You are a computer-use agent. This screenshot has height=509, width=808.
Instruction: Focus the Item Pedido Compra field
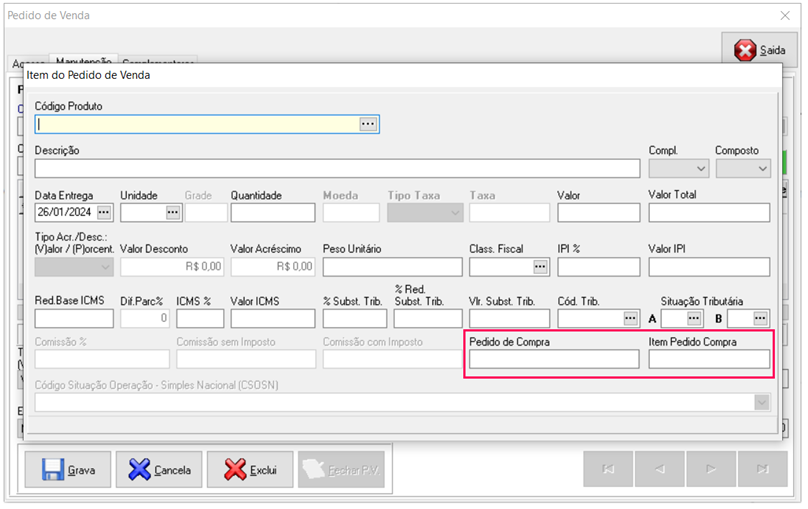click(709, 359)
